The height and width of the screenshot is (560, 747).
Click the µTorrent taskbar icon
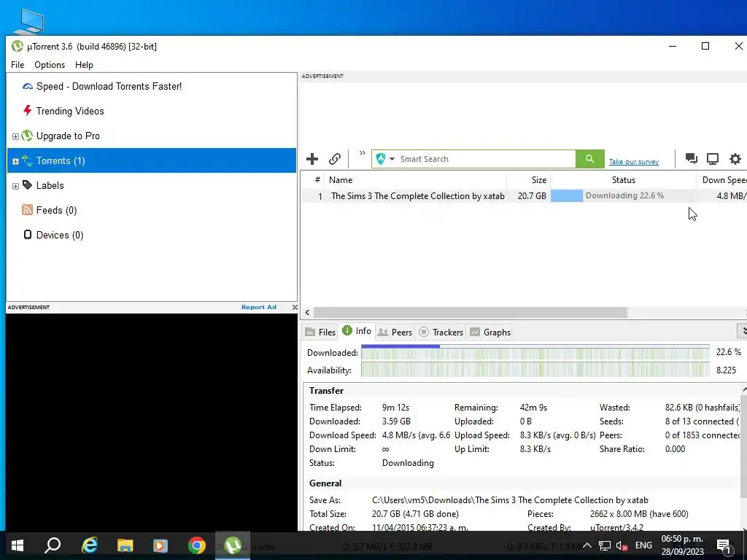pyautogui.click(x=233, y=545)
